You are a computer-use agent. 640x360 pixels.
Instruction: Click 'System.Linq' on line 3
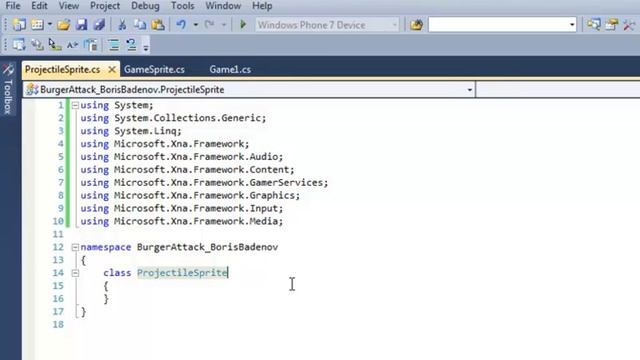145,131
